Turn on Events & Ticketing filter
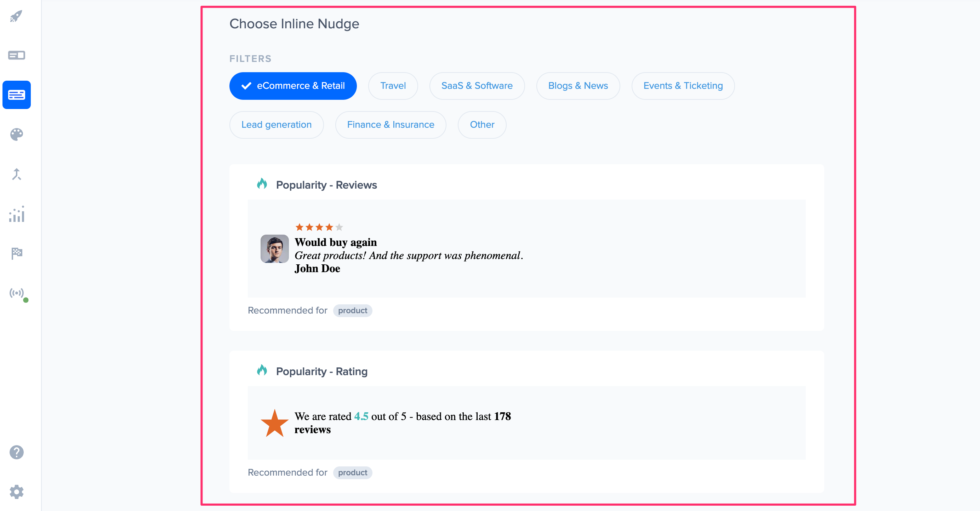This screenshot has height=511, width=980. coord(683,86)
